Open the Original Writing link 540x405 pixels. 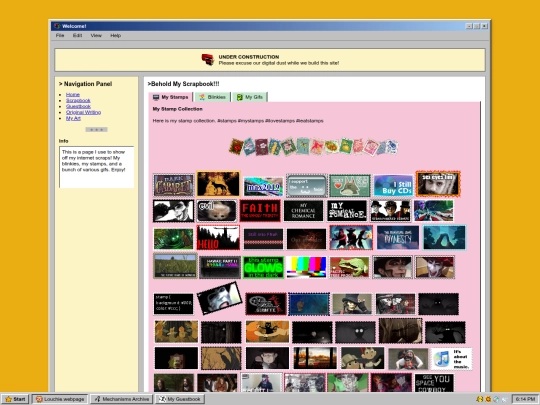click(83, 112)
